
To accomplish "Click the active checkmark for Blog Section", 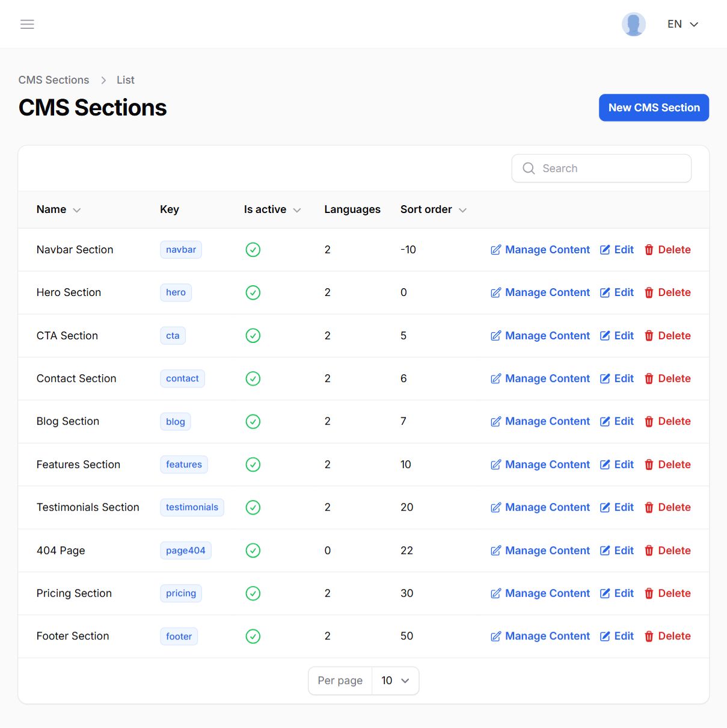I will click(253, 422).
